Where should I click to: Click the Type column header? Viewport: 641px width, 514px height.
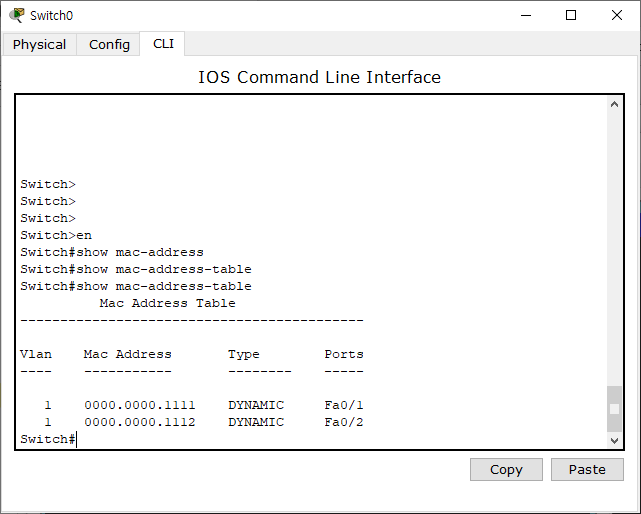pyautogui.click(x=244, y=355)
